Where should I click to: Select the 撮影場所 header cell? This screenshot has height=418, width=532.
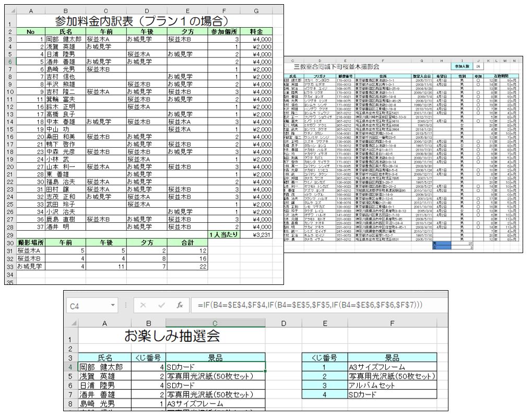click(31, 243)
